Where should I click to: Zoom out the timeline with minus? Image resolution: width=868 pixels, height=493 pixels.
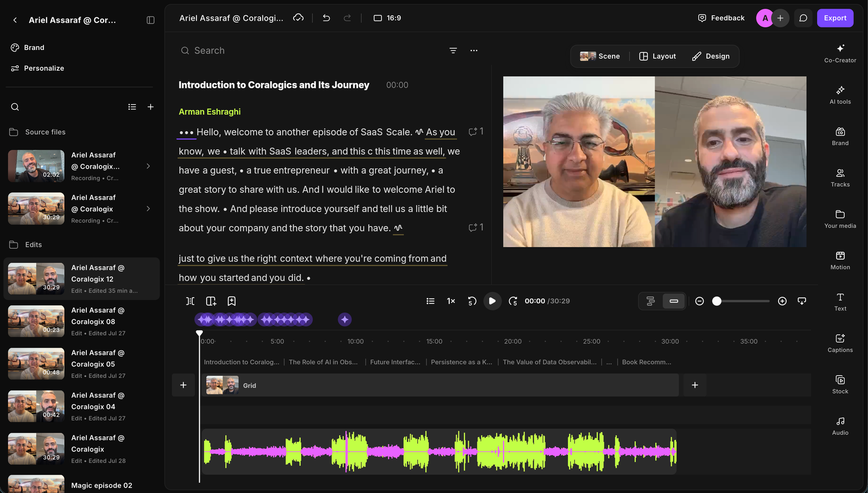pyautogui.click(x=699, y=301)
